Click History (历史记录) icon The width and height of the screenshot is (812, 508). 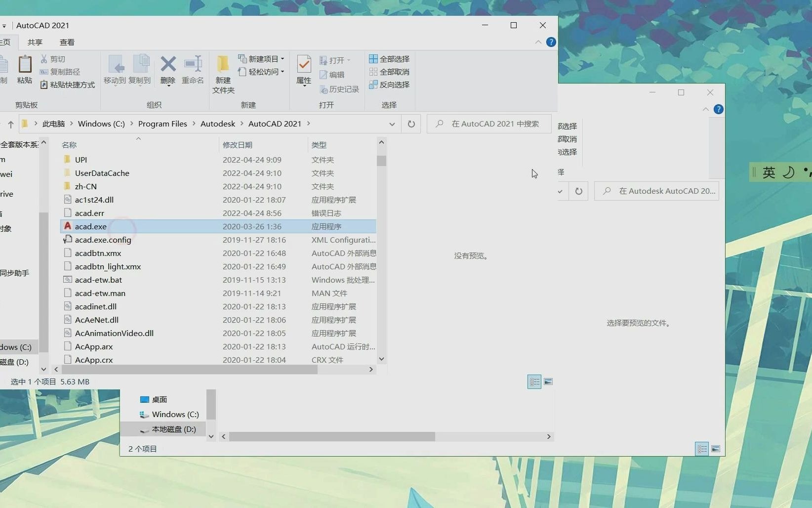click(x=324, y=89)
